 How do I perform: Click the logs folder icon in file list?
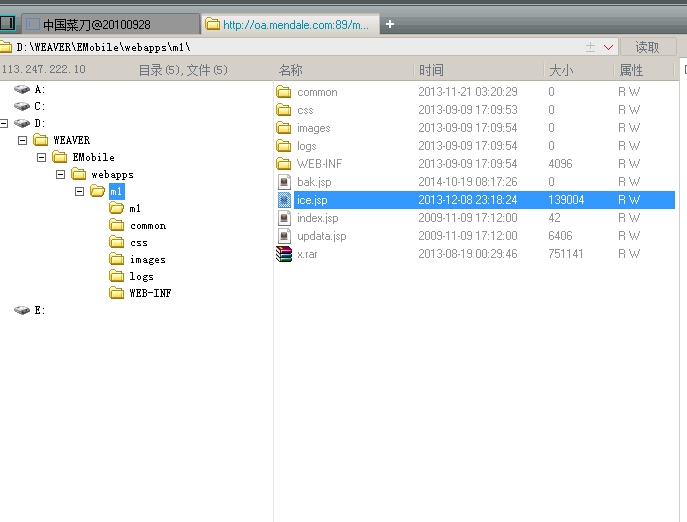pos(284,146)
